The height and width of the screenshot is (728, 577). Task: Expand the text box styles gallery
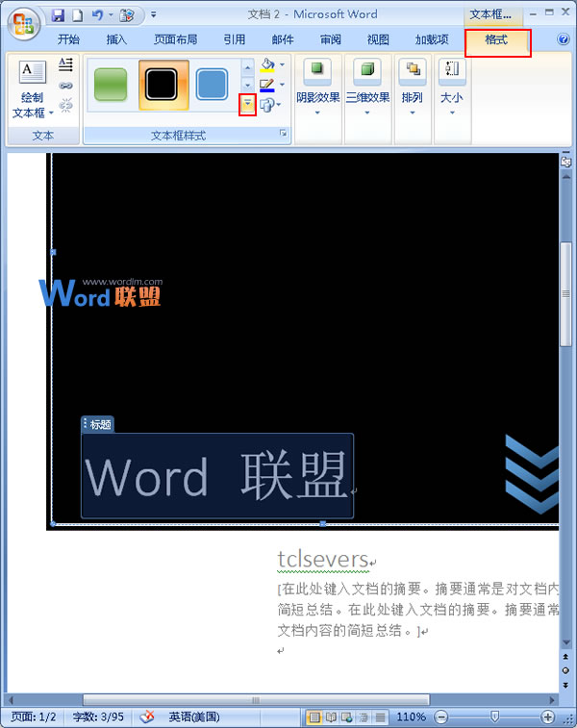tap(247, 104)
